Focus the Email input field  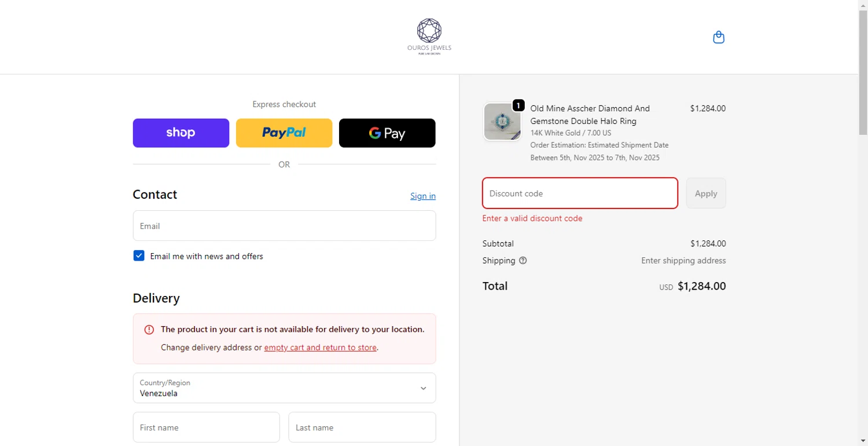284,226
